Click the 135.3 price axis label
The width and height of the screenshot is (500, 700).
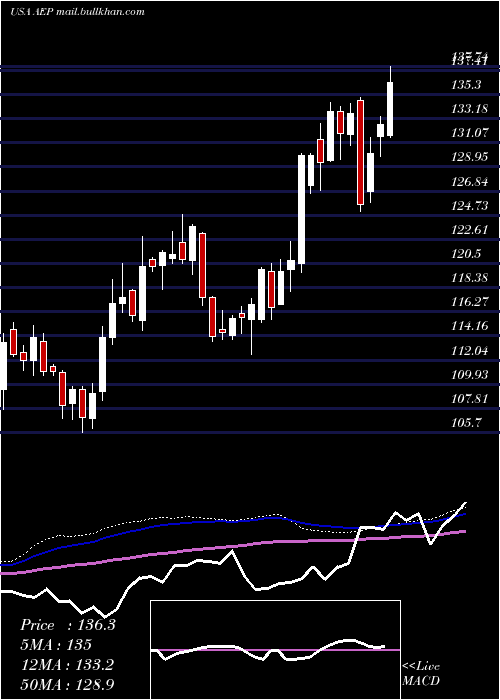(467, 84)
